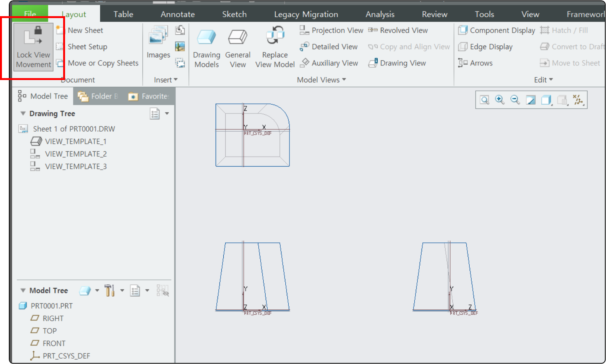Collapse the Drawing Tree section
This screenshot has width=606, height=364.
coord(23,114)
